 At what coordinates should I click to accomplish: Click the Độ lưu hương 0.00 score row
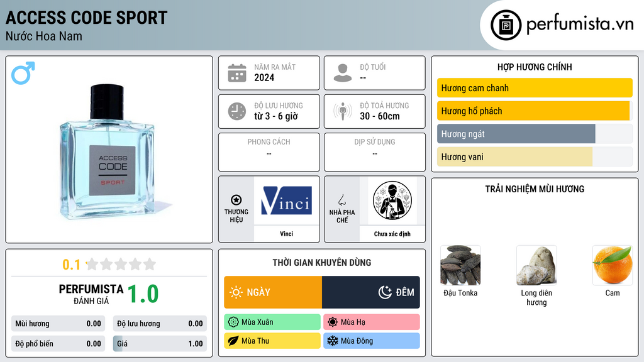tap(160, 324)
